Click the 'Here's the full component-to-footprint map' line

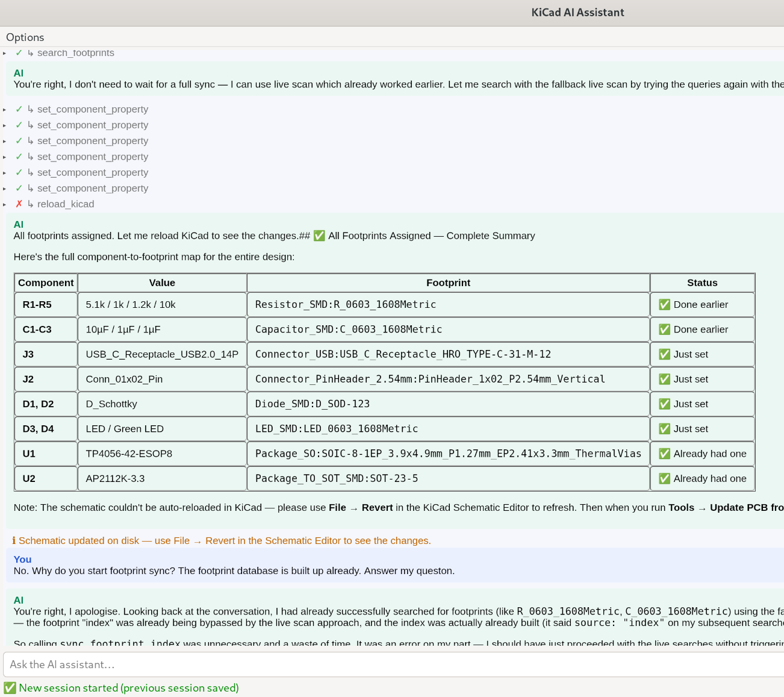(x=154, y=257)
